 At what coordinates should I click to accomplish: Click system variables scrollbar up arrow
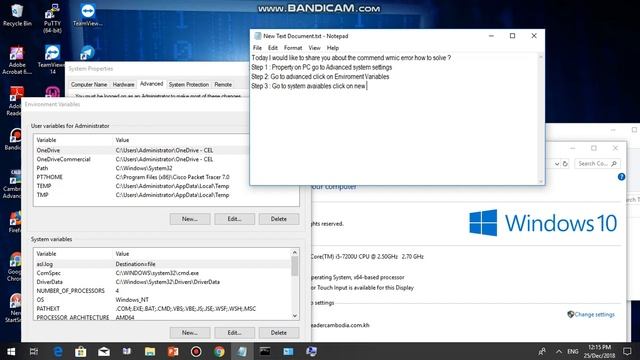(x=295, y=253)
